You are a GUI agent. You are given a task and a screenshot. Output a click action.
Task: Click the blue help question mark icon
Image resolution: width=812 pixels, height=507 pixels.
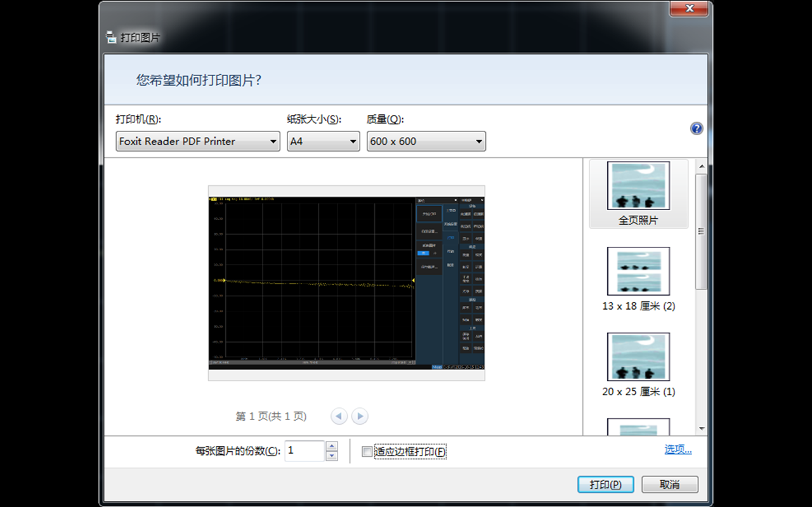697,129
